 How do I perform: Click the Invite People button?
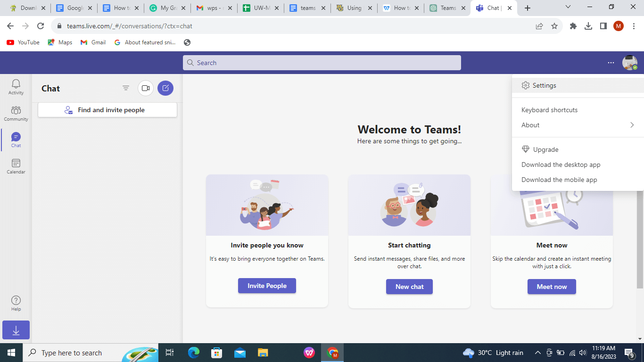click(267, 286)
